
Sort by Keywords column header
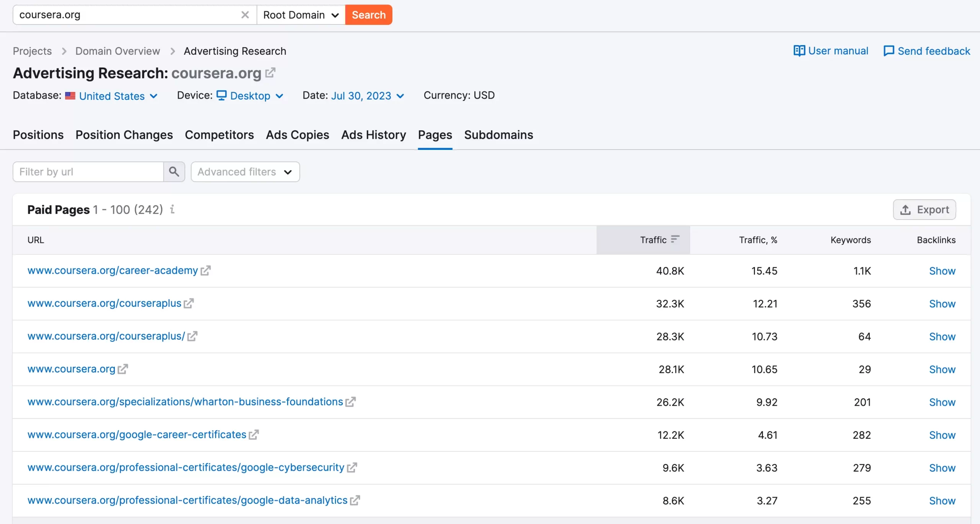pos(851,240)
